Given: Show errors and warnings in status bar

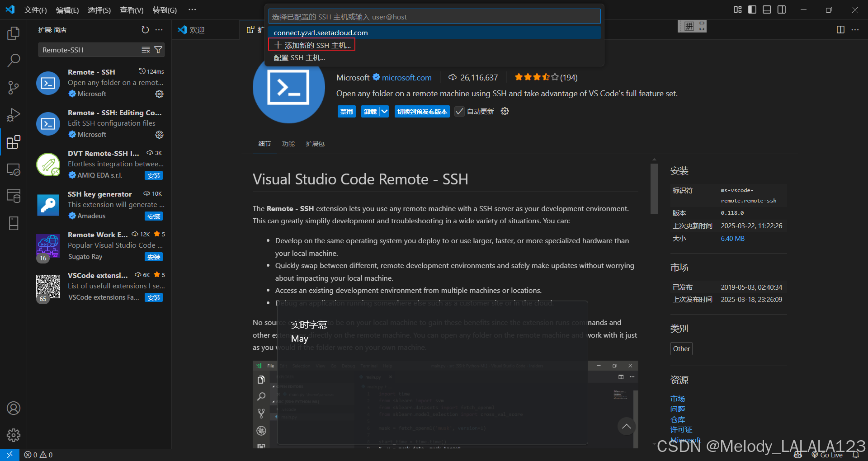Looking at the screenshot, I should pyautogui.click(x=38, y=455).
